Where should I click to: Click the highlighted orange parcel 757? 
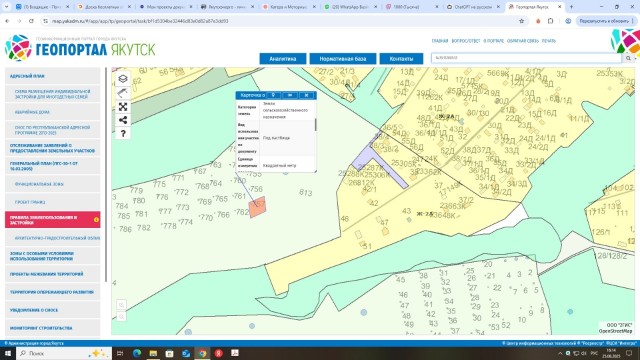coord(258,207)
